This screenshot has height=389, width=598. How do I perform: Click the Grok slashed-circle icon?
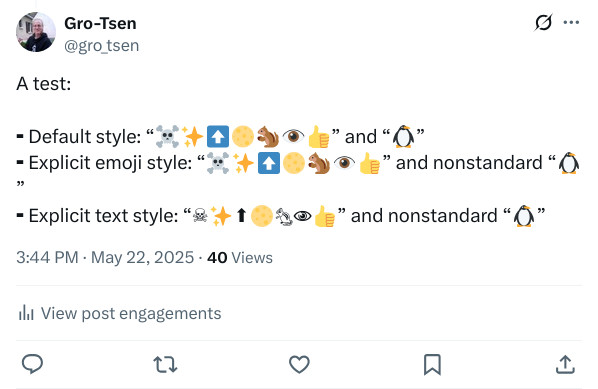point(543,22)
